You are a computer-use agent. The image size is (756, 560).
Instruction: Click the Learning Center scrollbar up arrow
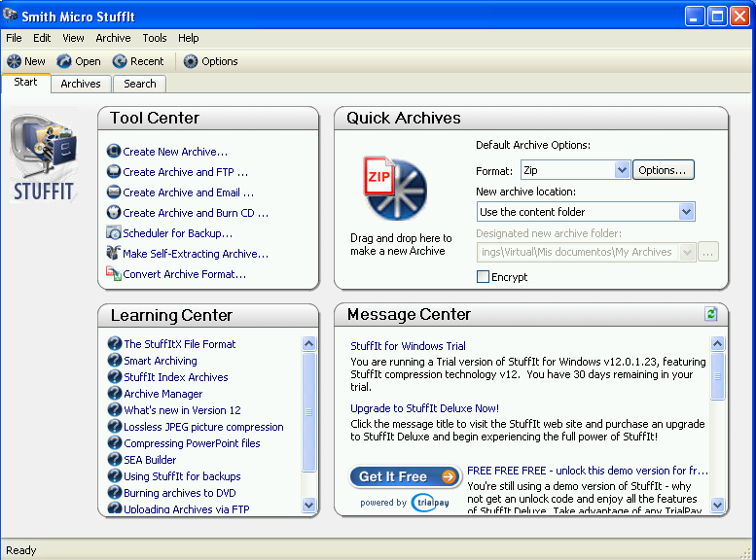click(x=308, y=343)
